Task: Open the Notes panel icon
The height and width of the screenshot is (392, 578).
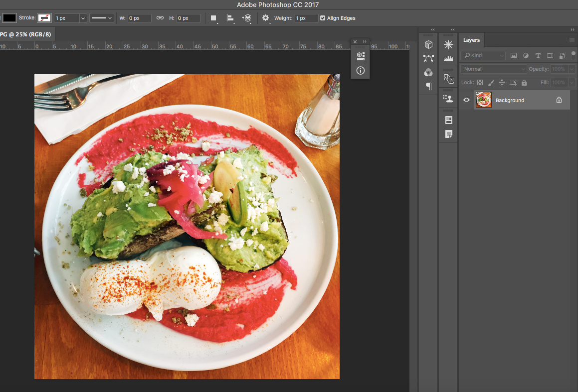Action: point(449,134)
